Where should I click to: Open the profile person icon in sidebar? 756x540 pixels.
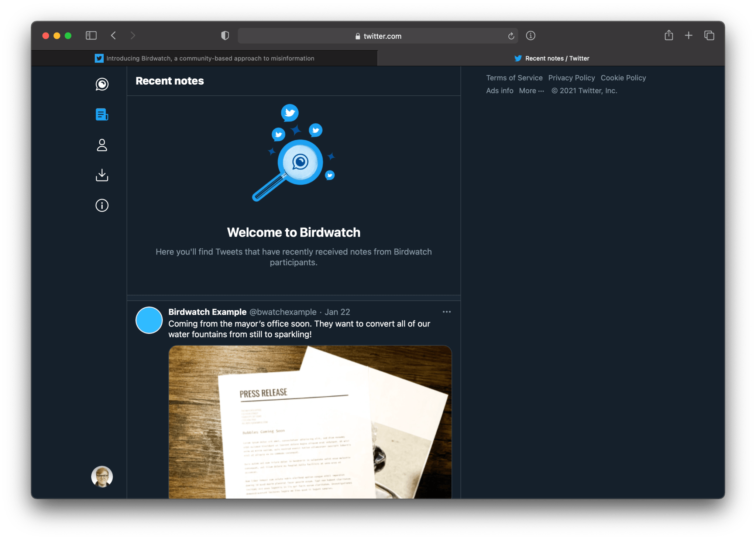102,145
